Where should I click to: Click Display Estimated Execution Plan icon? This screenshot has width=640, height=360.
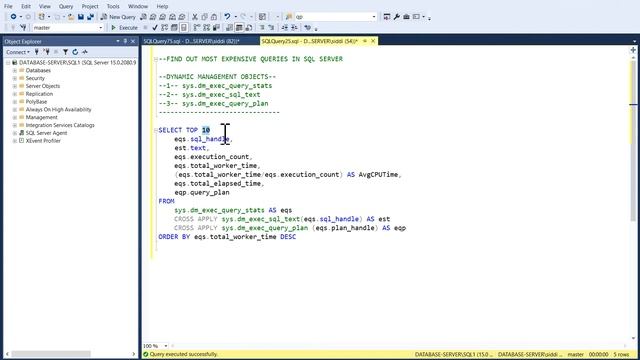click(x=164, y=28)
